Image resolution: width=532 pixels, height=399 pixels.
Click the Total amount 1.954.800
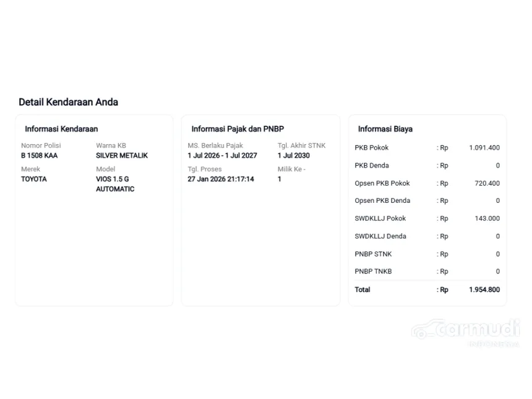pyautogui.click(x=484, y=290)
